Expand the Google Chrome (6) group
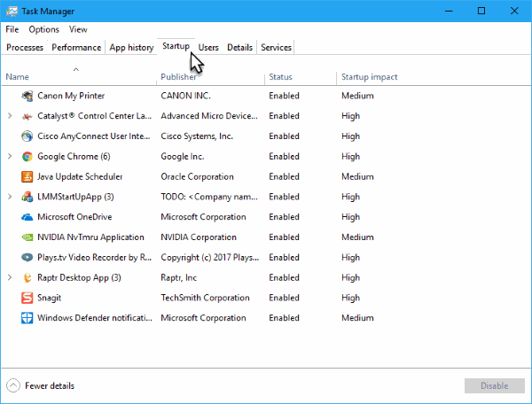This screenshot has height=404, width=532. pos(10,156)
